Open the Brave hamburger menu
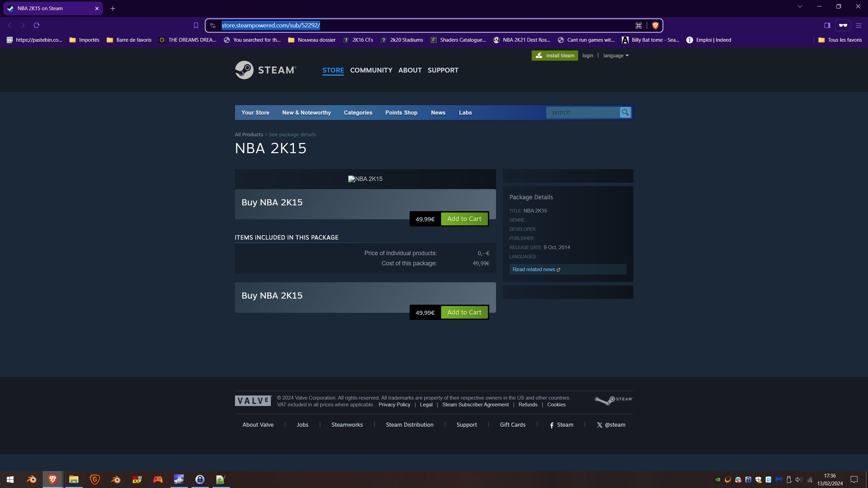868x488 pixels. [859, 25]
